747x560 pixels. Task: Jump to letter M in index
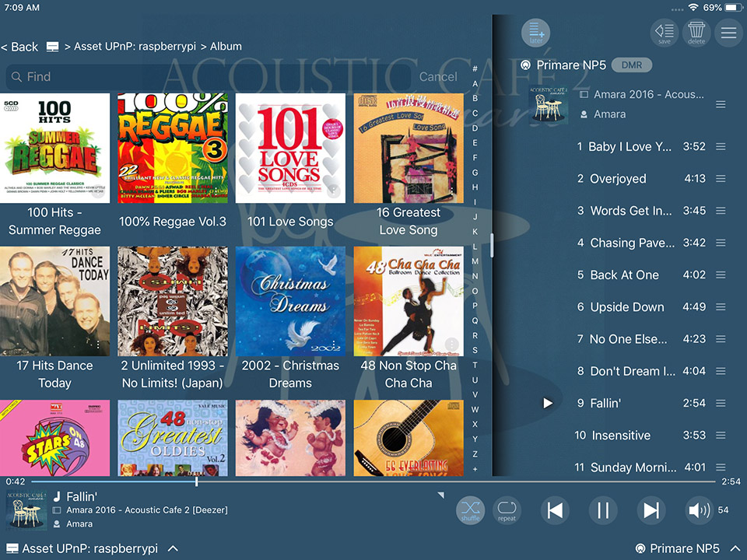tap(475, 261)
